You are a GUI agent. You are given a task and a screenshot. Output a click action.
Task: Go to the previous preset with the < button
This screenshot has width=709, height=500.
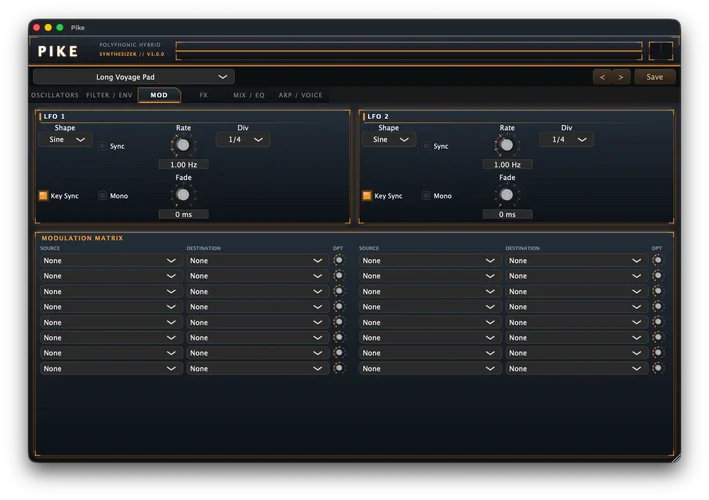(602, 77)
